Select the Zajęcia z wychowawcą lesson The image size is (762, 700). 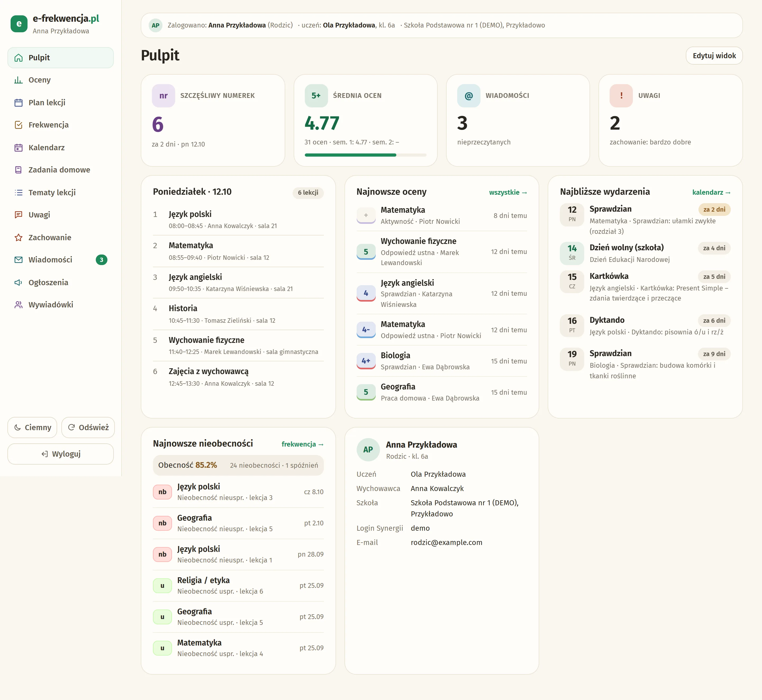238,377
